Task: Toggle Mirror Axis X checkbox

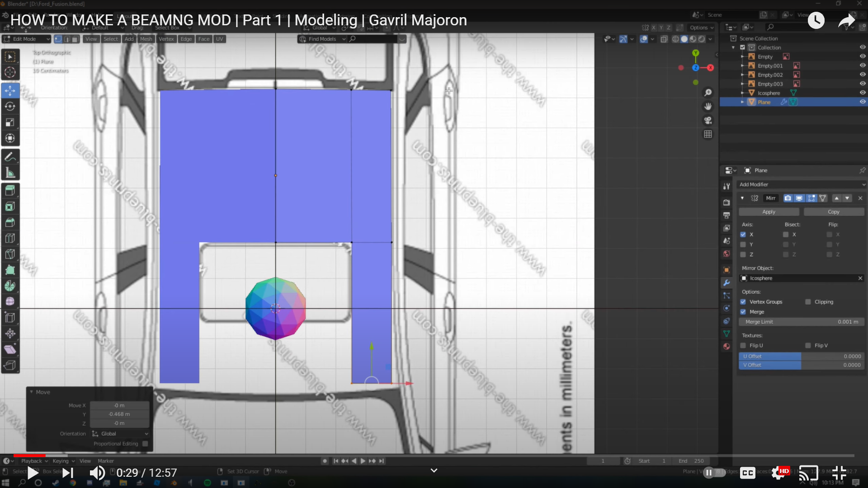Action: 743,235
